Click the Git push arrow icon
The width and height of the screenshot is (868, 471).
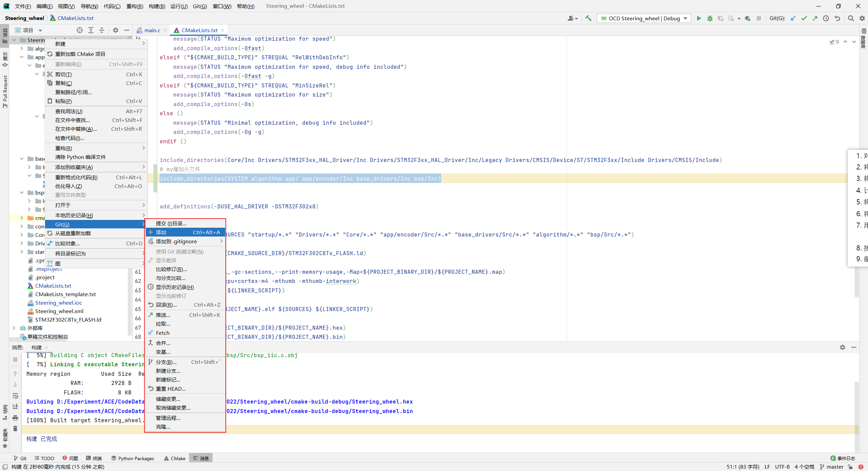(815, 18)
